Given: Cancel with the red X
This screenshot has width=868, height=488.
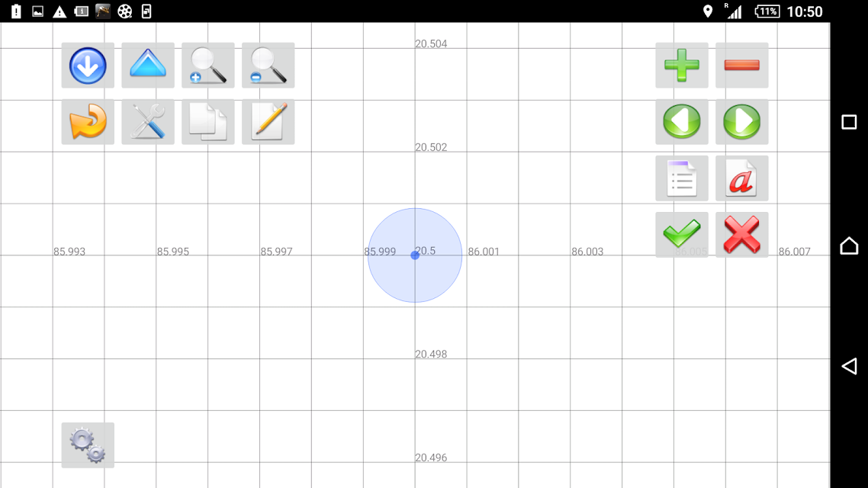Looking at the screenshot, I should [x=742, y=235].
